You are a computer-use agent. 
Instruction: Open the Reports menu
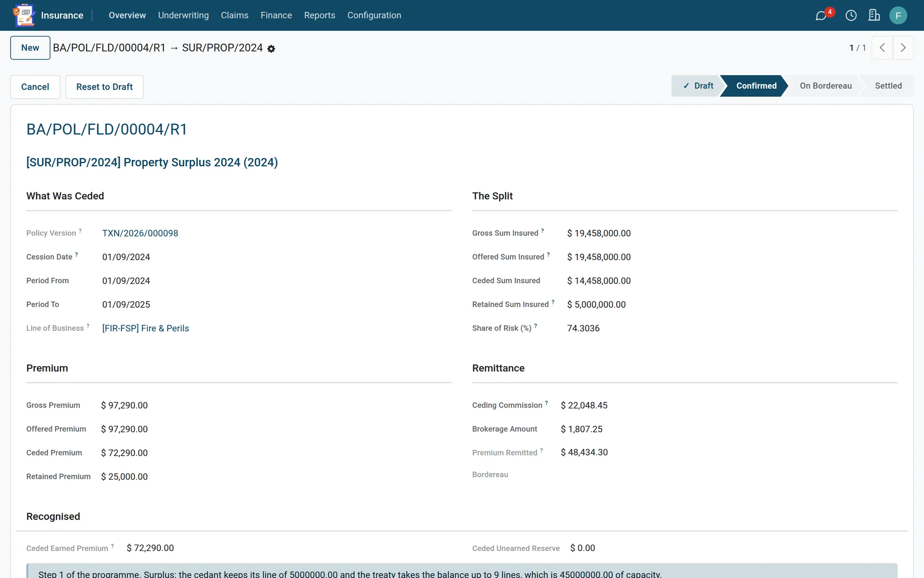click(320, 15)
